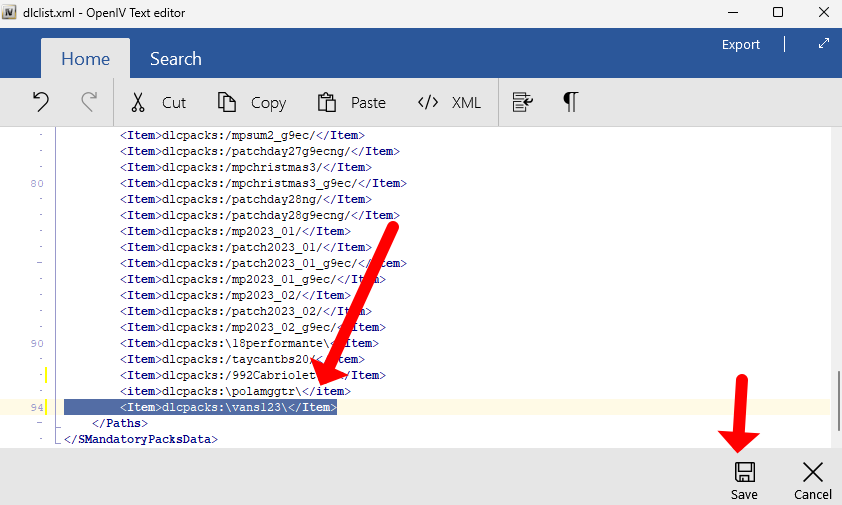Click the Undo arrow icon
The image size is (842, 505).
coord(41,102)
